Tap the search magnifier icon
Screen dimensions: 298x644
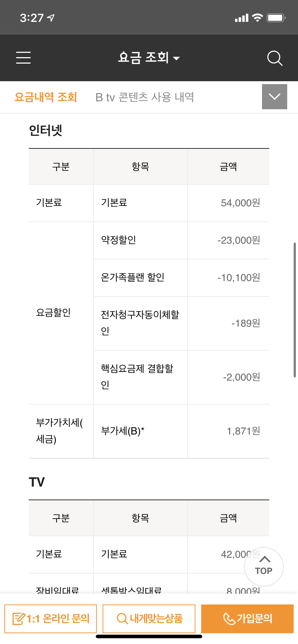point(275,58)
